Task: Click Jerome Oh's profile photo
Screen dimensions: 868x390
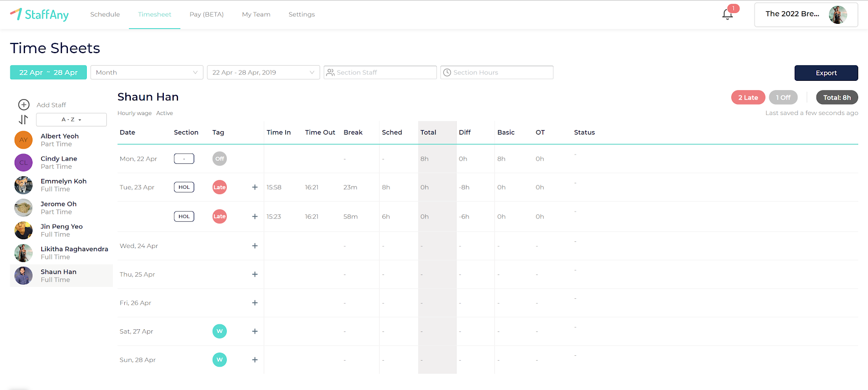Action: coord(23,208)
